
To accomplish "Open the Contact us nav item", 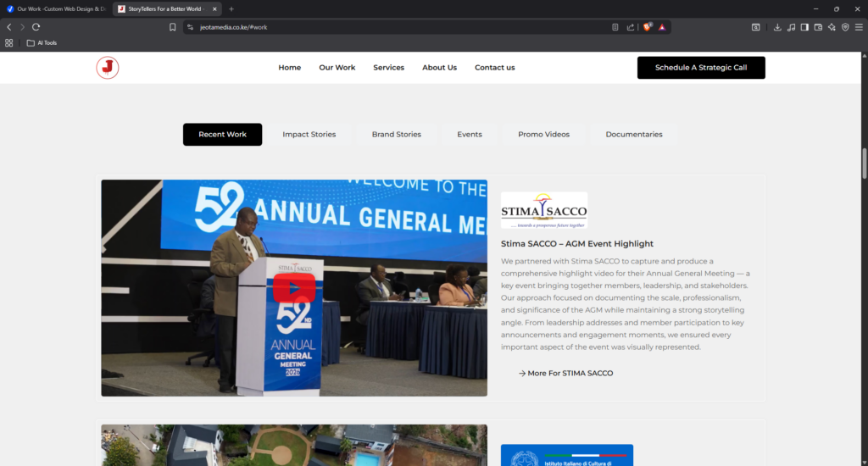I will point(495,68).
